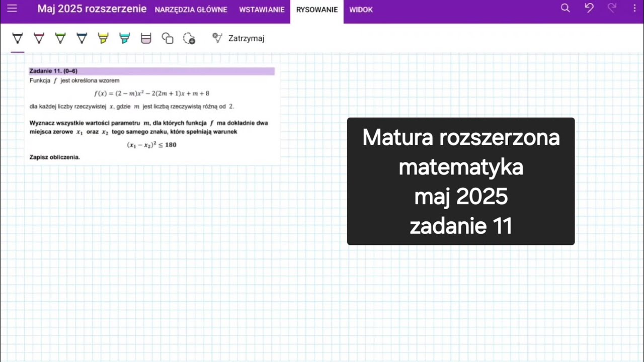The width and height of the screenshot is (644, 362).
Task: Select the red pen tool
Action: [39, 38]
